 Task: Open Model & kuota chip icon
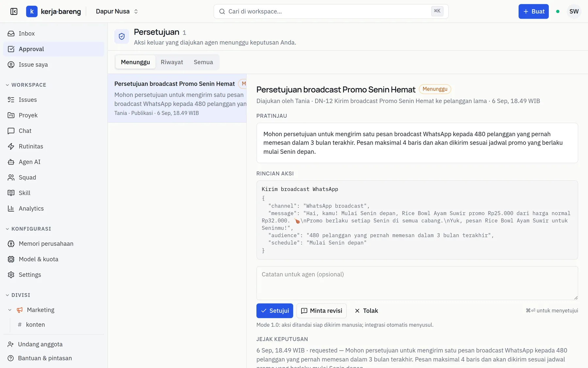(x=11, y=259)
